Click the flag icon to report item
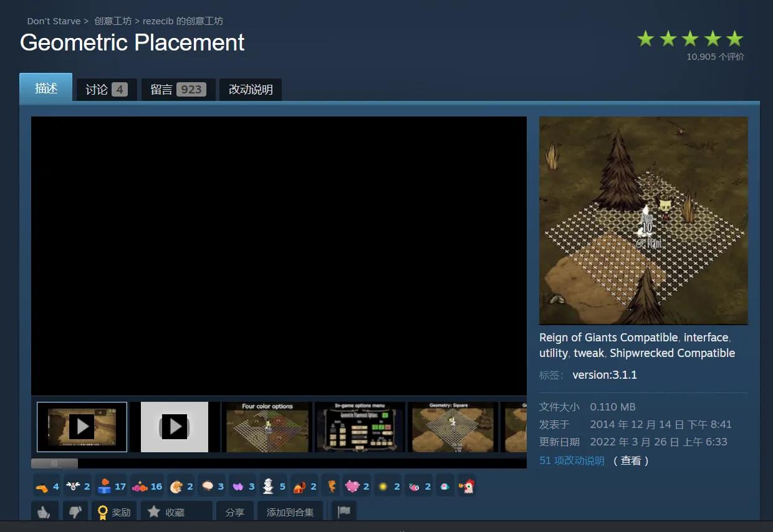This screenshot has height=532, width=773. coord(343,512)
